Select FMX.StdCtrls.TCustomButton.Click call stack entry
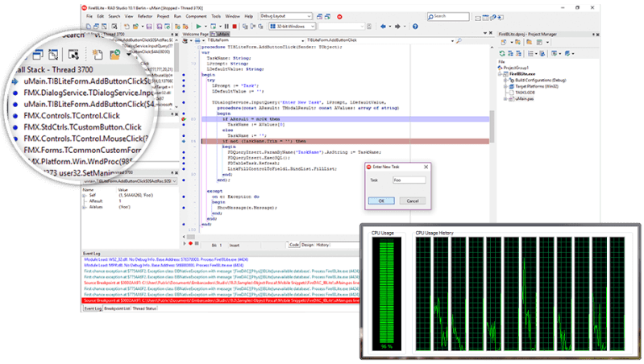Viewport: 644px width, 364px height. [x=82, y=127]
